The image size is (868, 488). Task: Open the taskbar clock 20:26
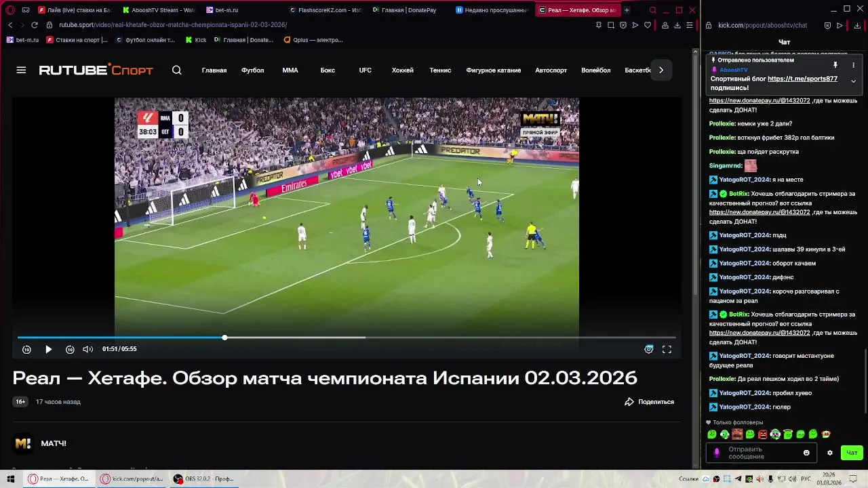click(829, 479)
